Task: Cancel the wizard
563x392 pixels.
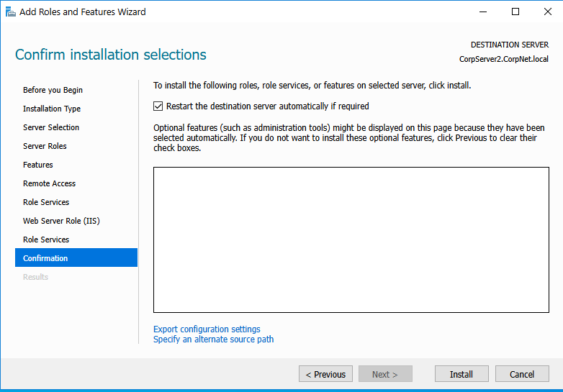Action: (x=522, y=374)
